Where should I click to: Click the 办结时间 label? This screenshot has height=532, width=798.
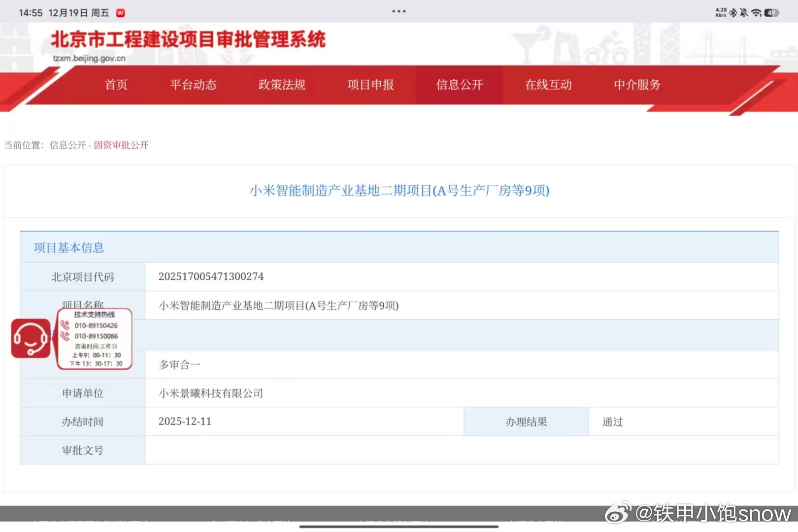point(83,422)
